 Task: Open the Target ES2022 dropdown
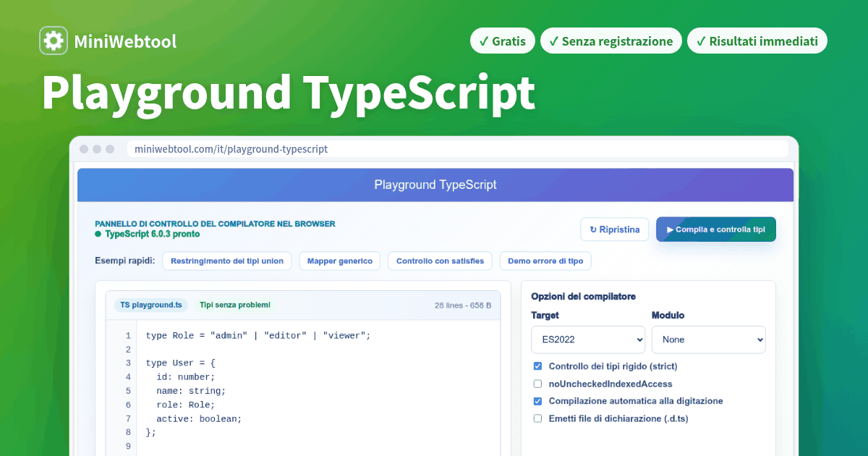pos(588,339)
